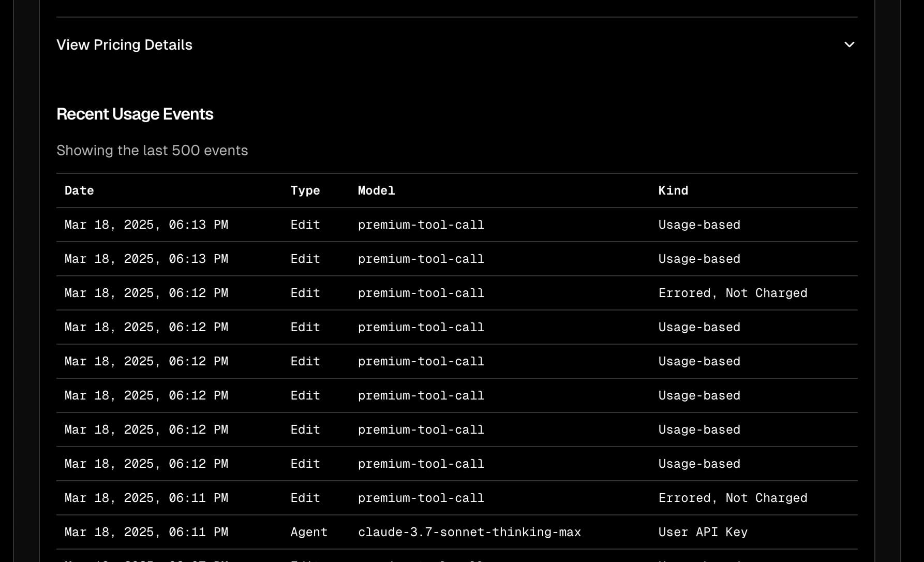Select the Type column header
The image size is (924, 562).
point(305,190)
